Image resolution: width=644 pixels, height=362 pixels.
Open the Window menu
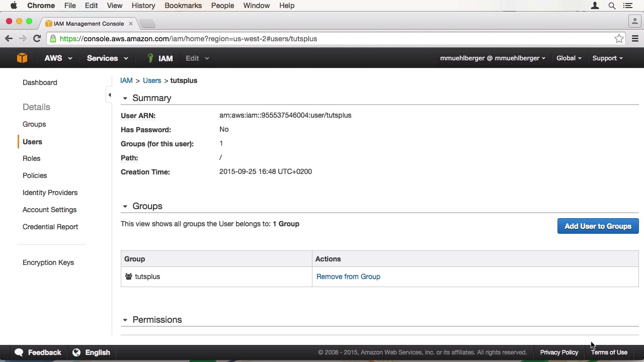click(257, 6)
